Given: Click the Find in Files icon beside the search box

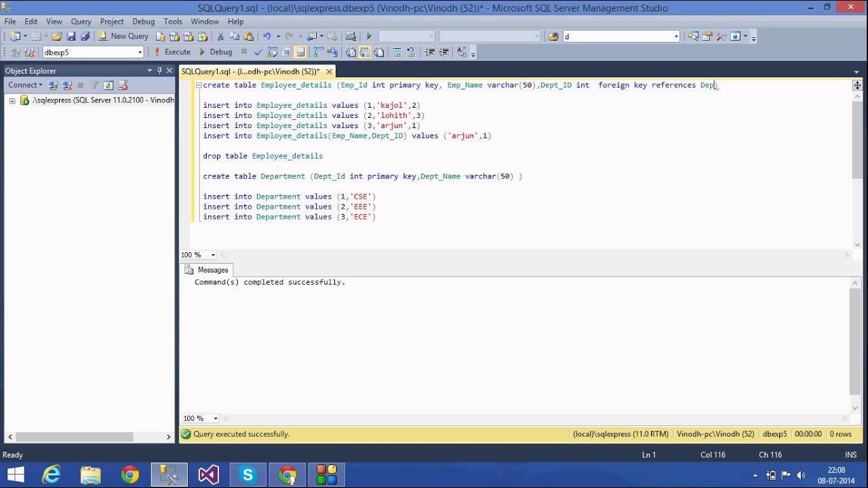Looking at the screenshot, I should click(553, 37).
